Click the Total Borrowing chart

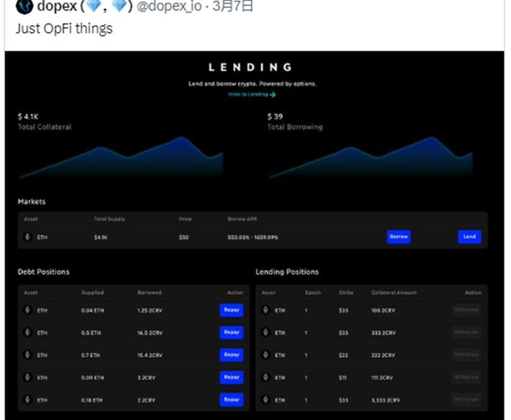tap(370, 157)
